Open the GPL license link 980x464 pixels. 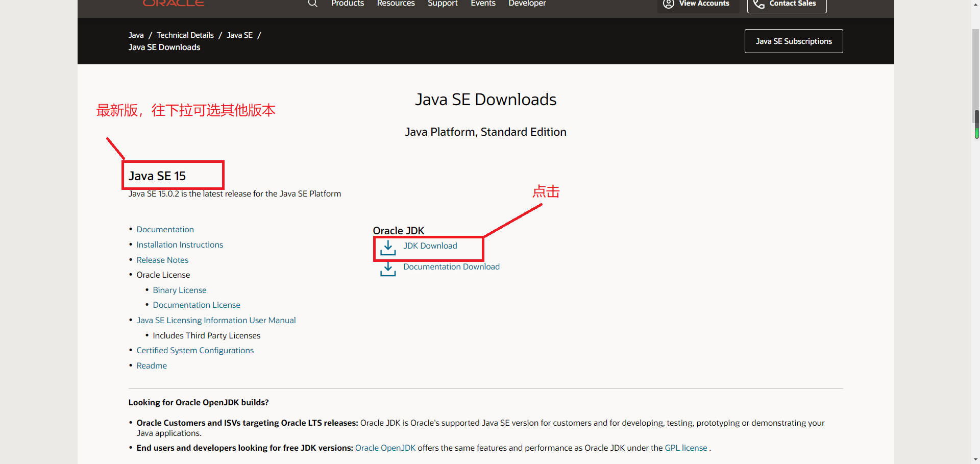click(x=685, y=448)
